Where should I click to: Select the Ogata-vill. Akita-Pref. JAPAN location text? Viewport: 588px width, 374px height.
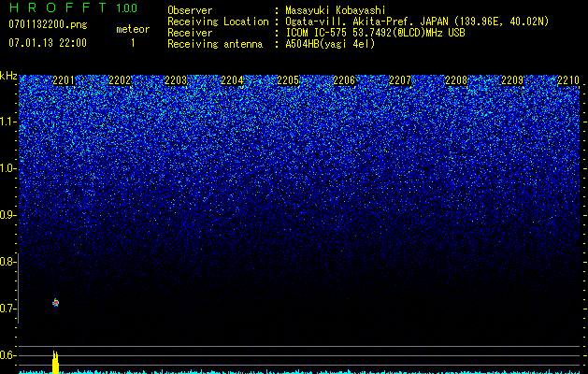(x=417, y=22)
